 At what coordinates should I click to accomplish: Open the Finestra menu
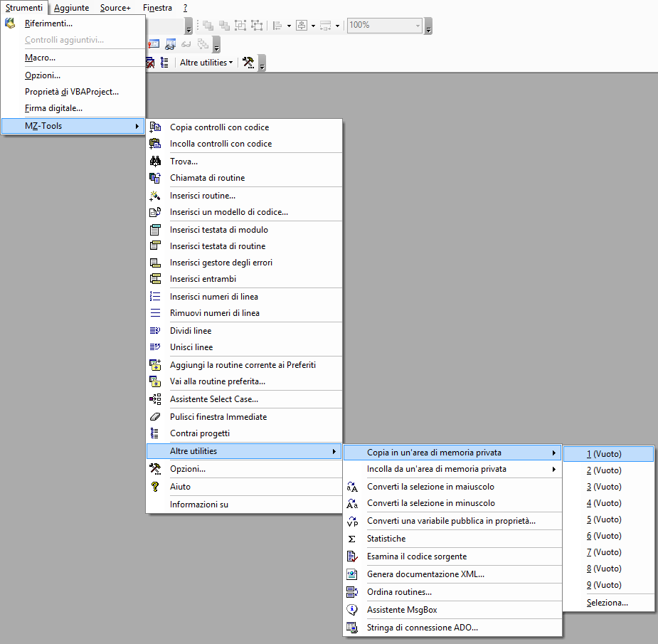(157, 8)
